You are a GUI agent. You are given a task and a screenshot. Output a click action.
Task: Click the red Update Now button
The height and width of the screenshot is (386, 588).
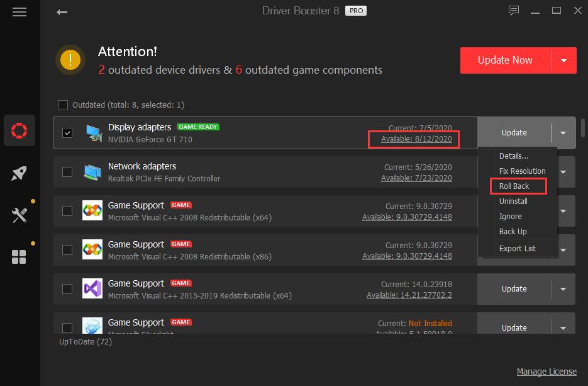(x=505, y=60)
